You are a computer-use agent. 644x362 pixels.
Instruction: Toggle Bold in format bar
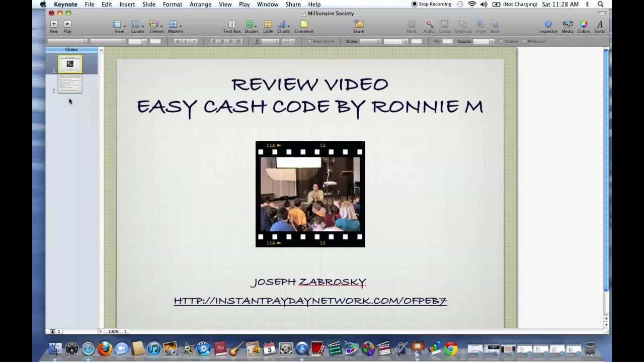click(x=177, y=41)
